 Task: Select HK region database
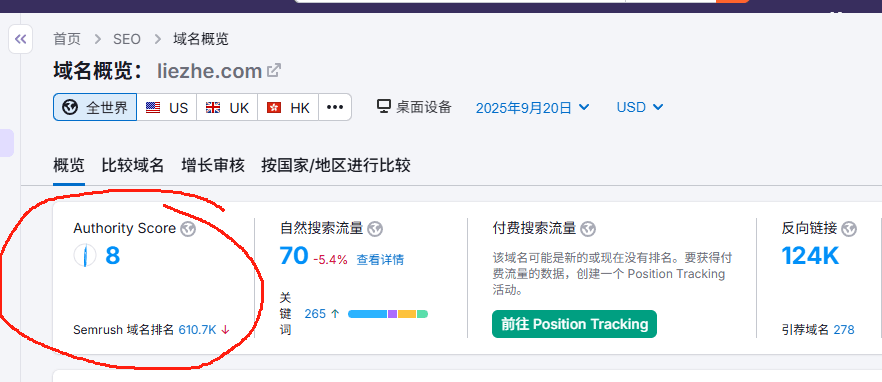tap(288, 107)
